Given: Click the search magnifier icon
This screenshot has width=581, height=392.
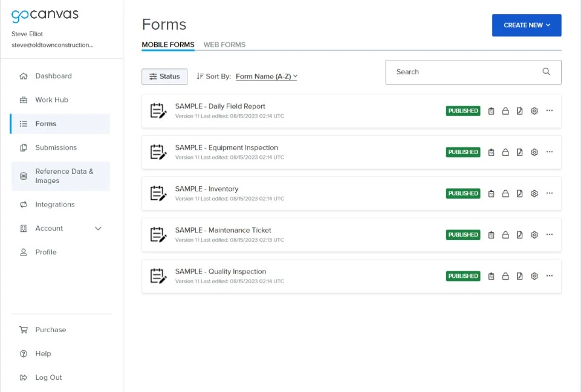Looking at the screenshot, I should click(x=546, y=71).
